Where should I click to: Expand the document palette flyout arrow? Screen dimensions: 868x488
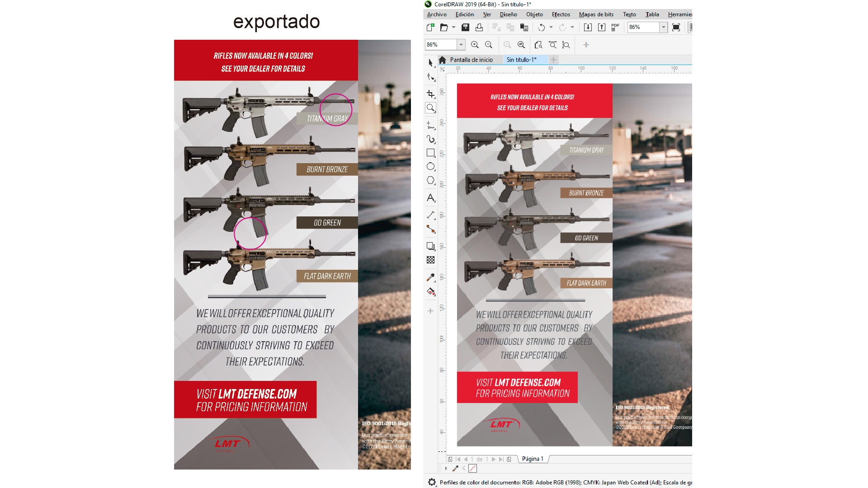[446, 469]
